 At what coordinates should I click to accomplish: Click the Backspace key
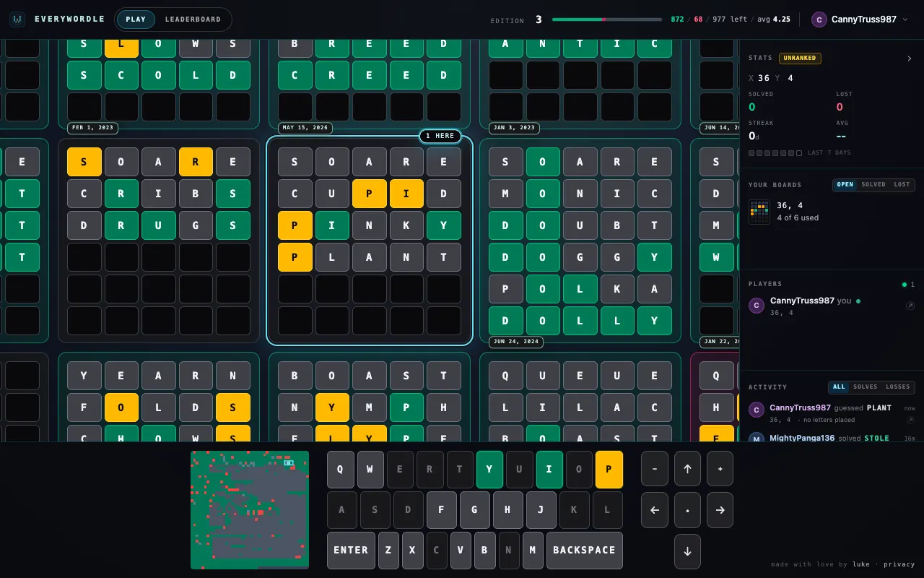(x=584, y=551)
